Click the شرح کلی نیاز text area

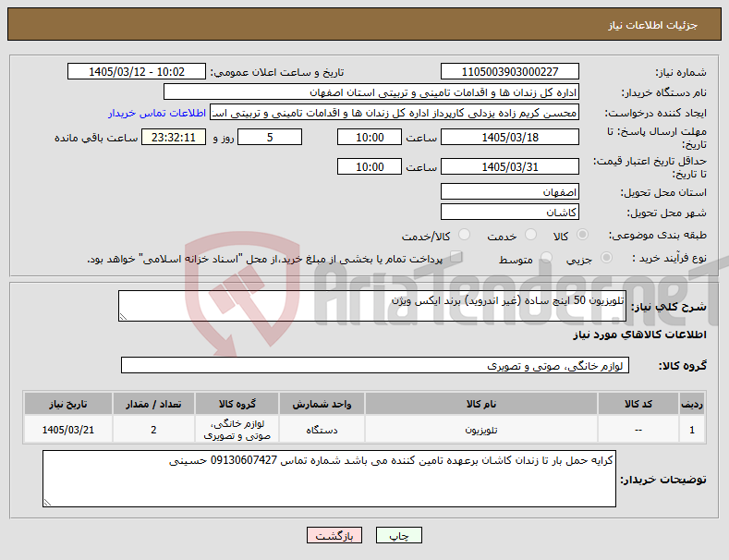pyautogui.click(x=372, y=306)
